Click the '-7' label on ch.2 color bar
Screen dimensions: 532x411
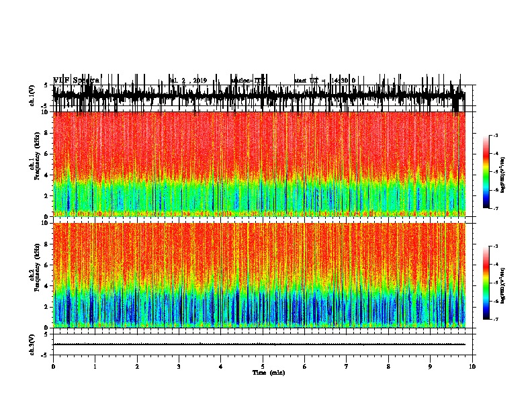pos(496,320)
